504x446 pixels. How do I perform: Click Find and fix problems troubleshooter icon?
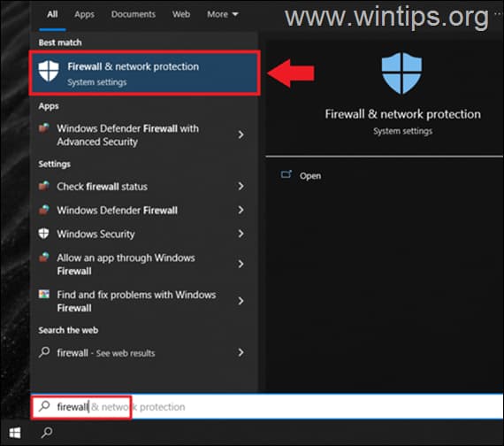(x=44, y=294)
